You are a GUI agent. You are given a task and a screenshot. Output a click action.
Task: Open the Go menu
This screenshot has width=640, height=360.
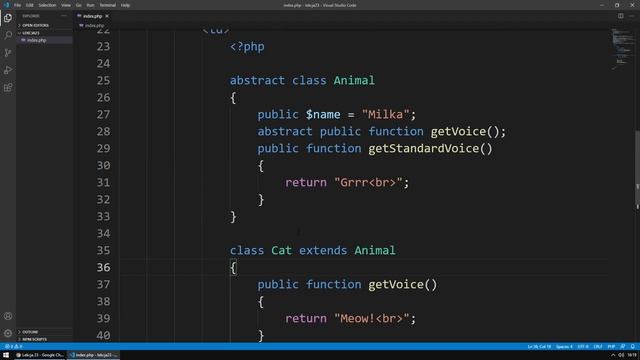tap(78, 5)
